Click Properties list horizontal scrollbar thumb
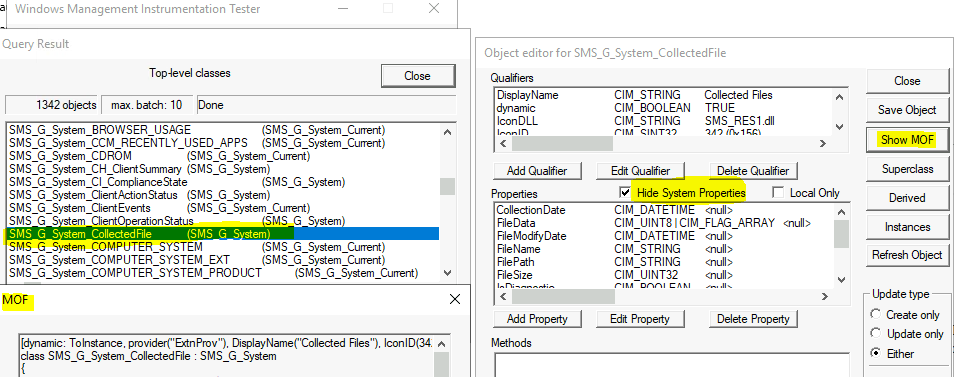Viewport: 954px width, 377px height. (x=562, y=297)
